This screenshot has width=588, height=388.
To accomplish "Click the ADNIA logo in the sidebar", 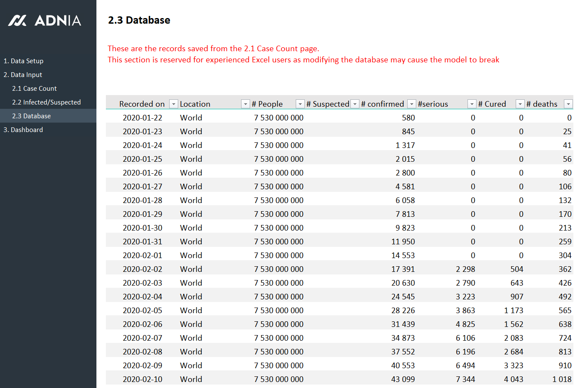I will 45,20.
